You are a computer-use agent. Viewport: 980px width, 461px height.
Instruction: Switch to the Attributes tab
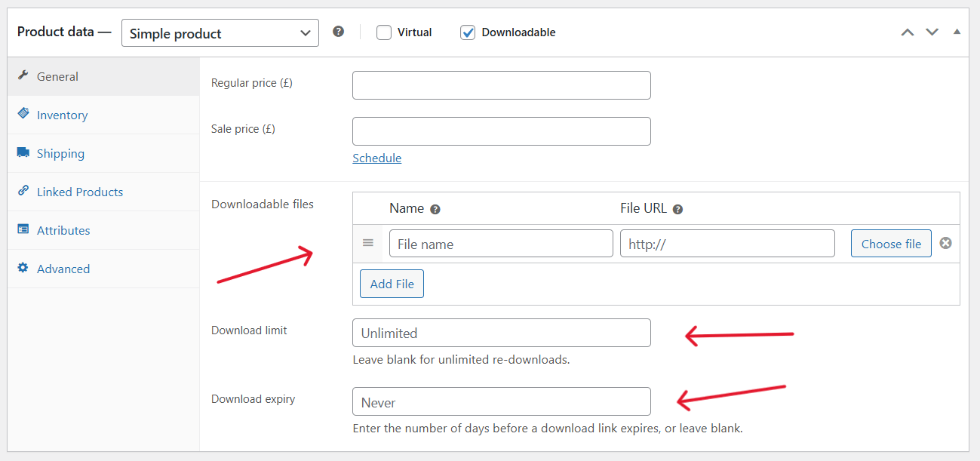click(x=63, y=229)
